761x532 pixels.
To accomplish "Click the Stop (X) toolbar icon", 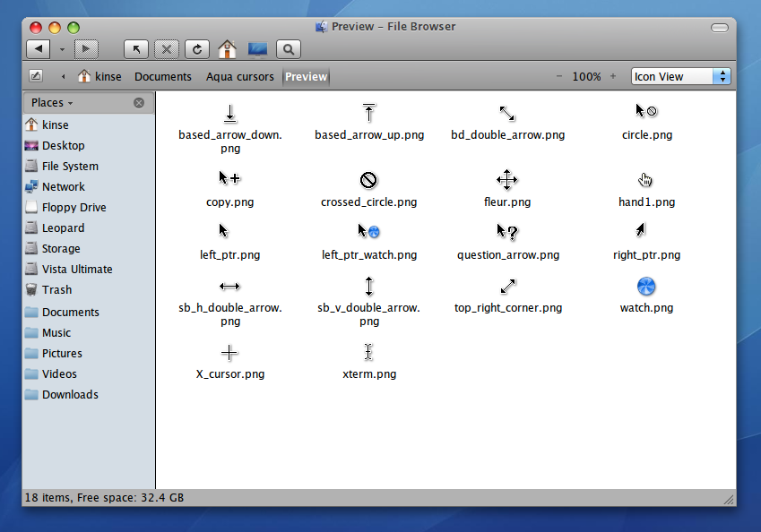I will [x=166, y=48].
